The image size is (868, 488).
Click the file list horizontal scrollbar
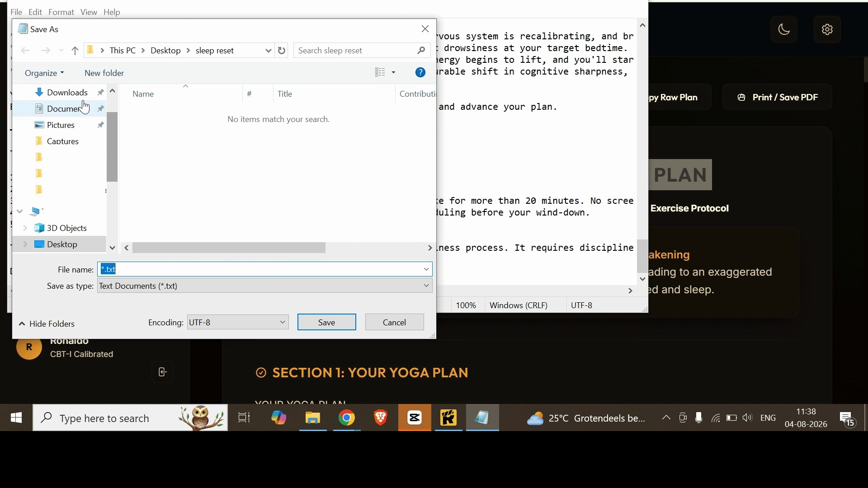pyautogui.click(x=229, y=248)
